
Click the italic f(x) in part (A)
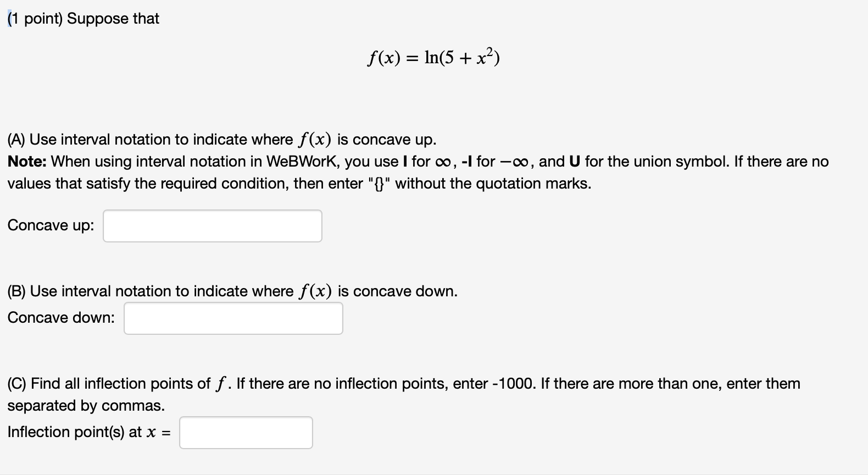[x=314, y=139]
